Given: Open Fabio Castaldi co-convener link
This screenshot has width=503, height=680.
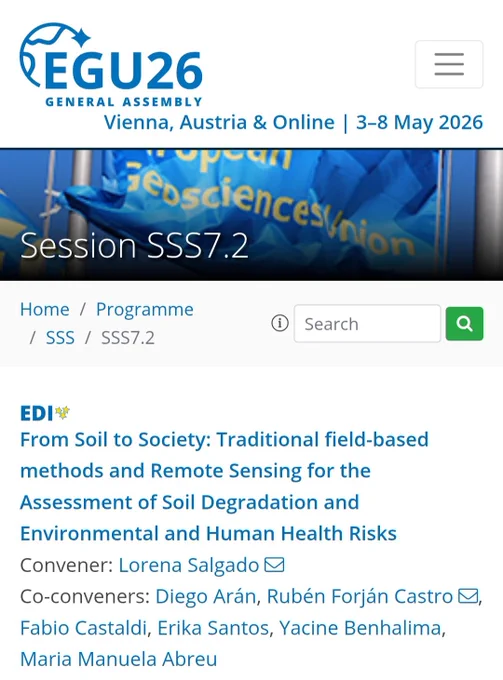Looking at the screenshot, I should [x=83, y=628].
